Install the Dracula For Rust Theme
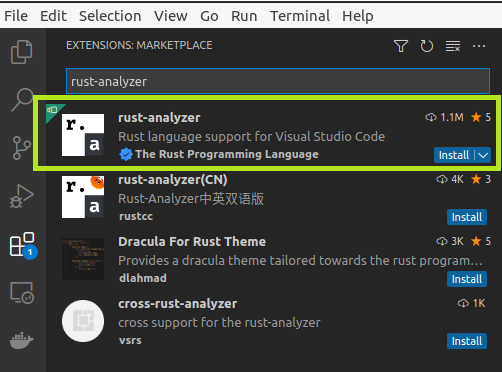 coord(467,279)
